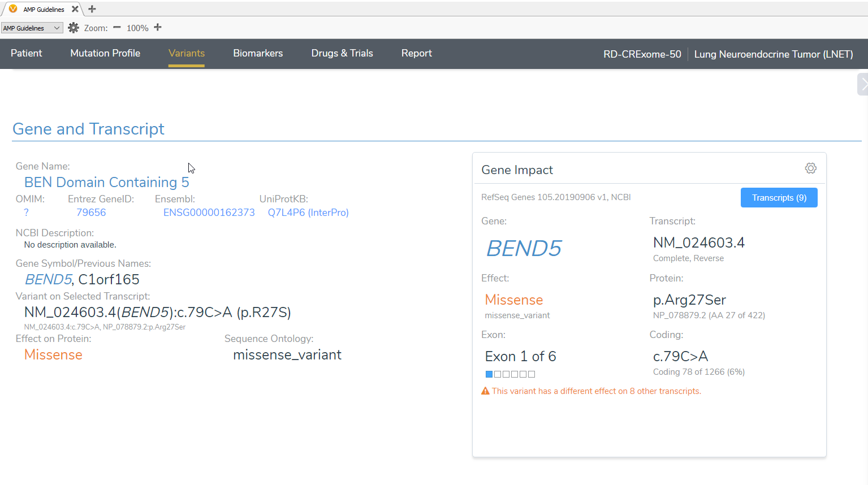Open the AMP Guidelines dropdown

point(32,28)
